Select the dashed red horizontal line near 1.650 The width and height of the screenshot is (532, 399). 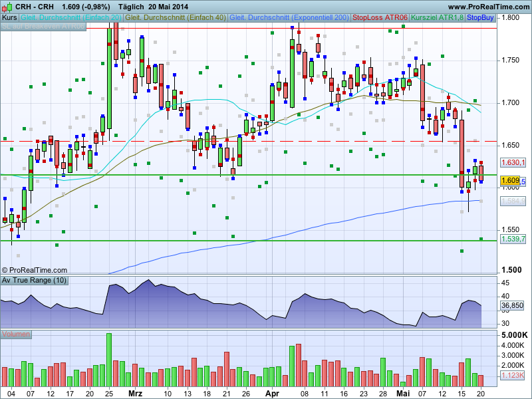click(249, 141)
